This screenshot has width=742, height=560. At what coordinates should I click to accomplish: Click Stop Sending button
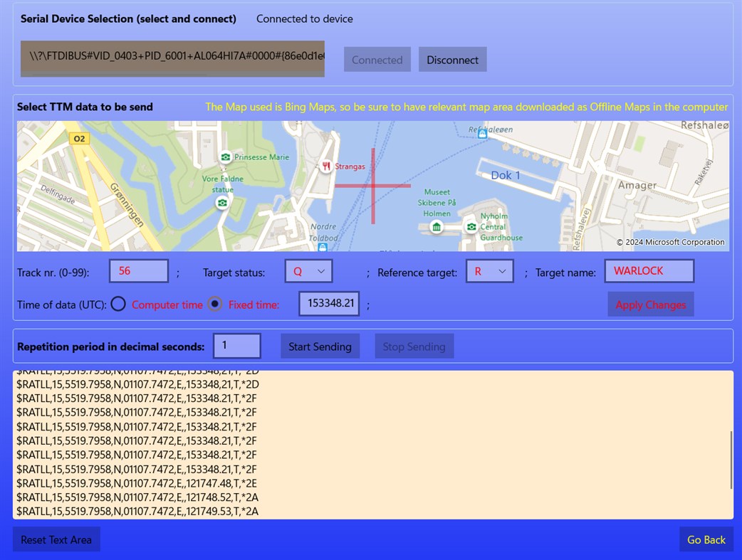[x=414, y=347]
